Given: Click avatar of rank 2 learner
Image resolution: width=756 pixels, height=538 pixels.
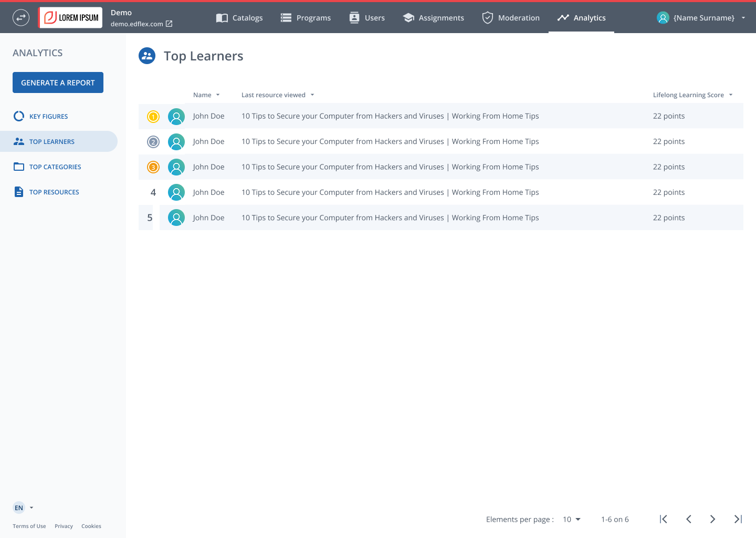Looking at the screenshot, I should coord(176,142).
